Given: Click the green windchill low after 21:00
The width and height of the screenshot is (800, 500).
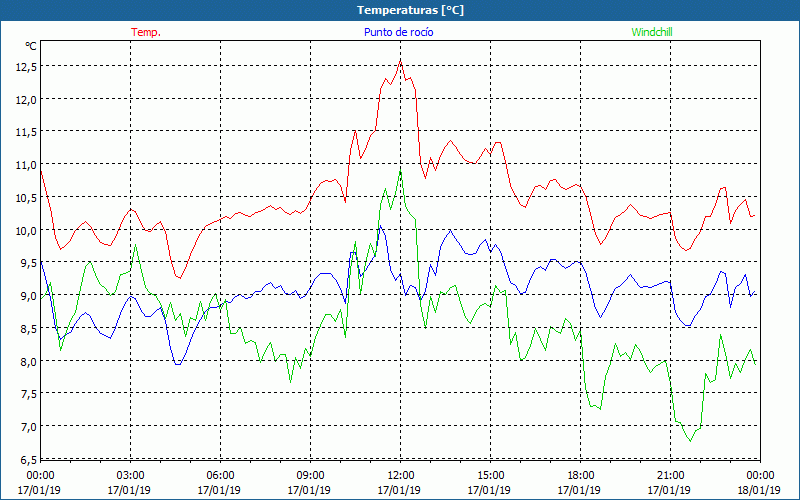Looking at the screenshot, I should coord(691,441).
